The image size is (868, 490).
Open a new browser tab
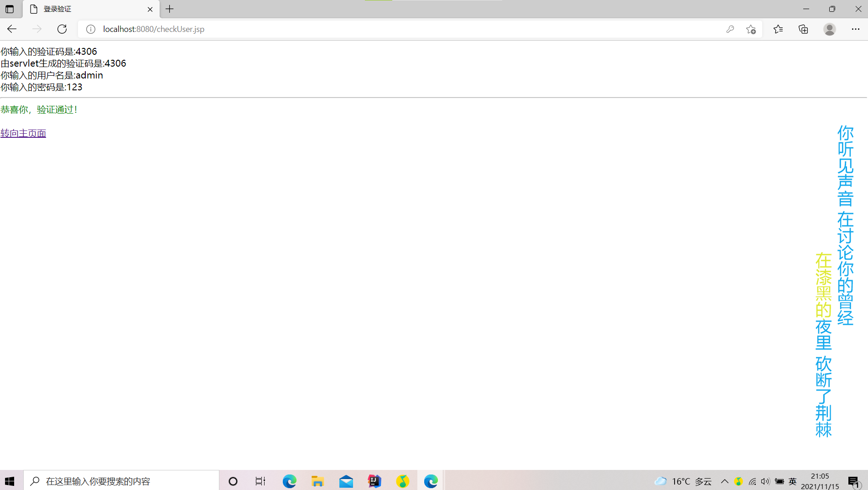170,9
